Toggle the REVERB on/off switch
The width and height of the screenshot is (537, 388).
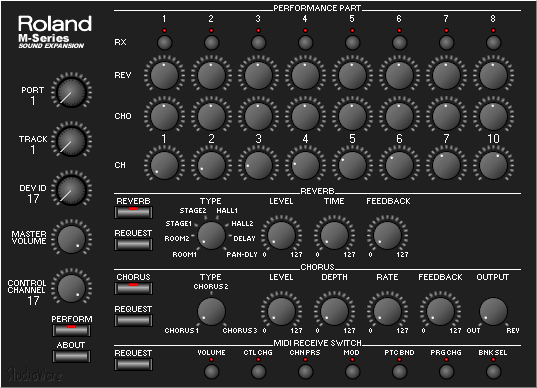click(x=134, y=212)
